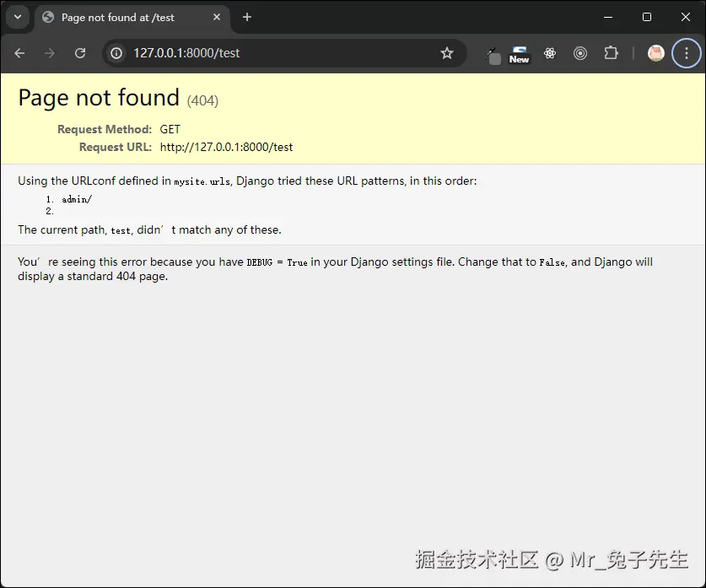Bookmark the page with the star icon
The image size is (706, 588).
click(447, 52)
